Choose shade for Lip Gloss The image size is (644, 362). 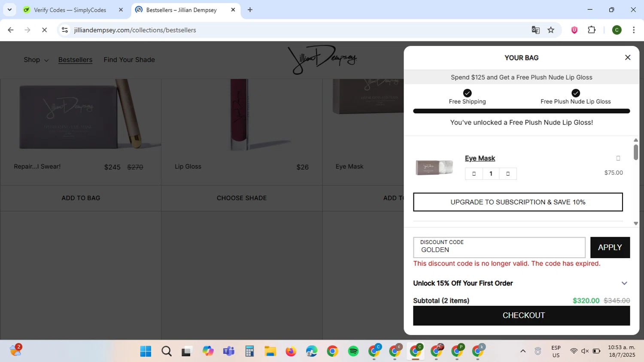click(x=242, y=198)
